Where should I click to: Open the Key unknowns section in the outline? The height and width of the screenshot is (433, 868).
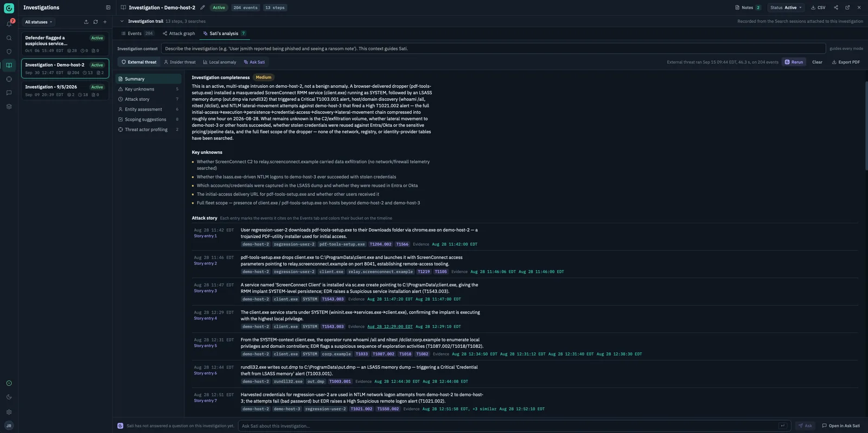[149, 89]
